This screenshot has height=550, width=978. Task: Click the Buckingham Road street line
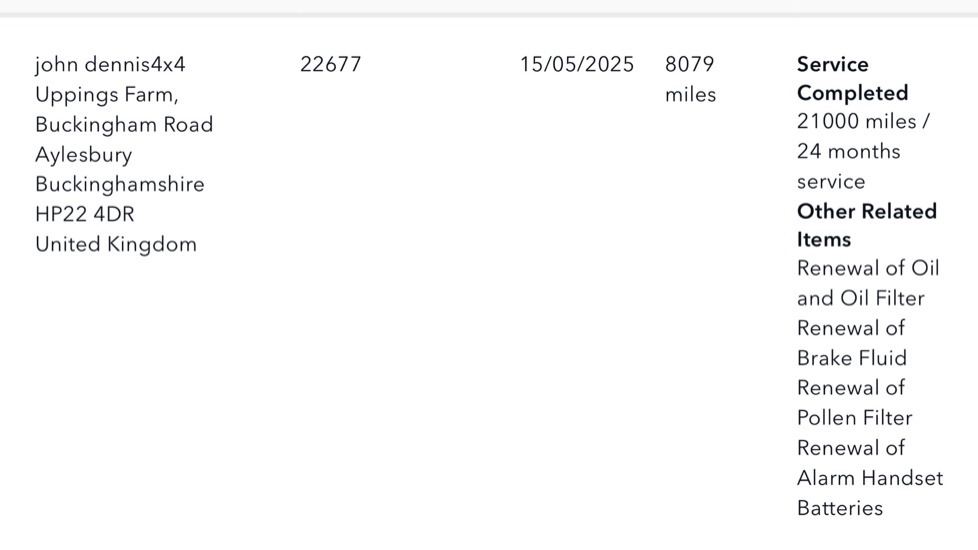124,125
